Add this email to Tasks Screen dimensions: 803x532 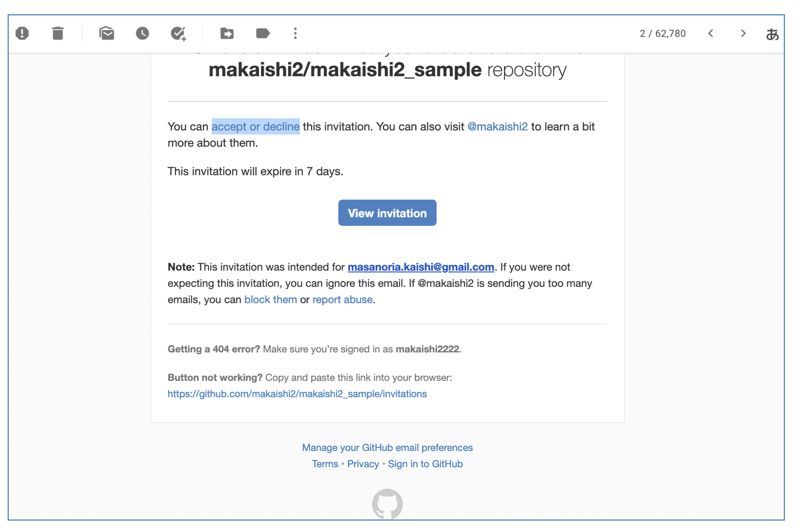click(x=178, y=34)
